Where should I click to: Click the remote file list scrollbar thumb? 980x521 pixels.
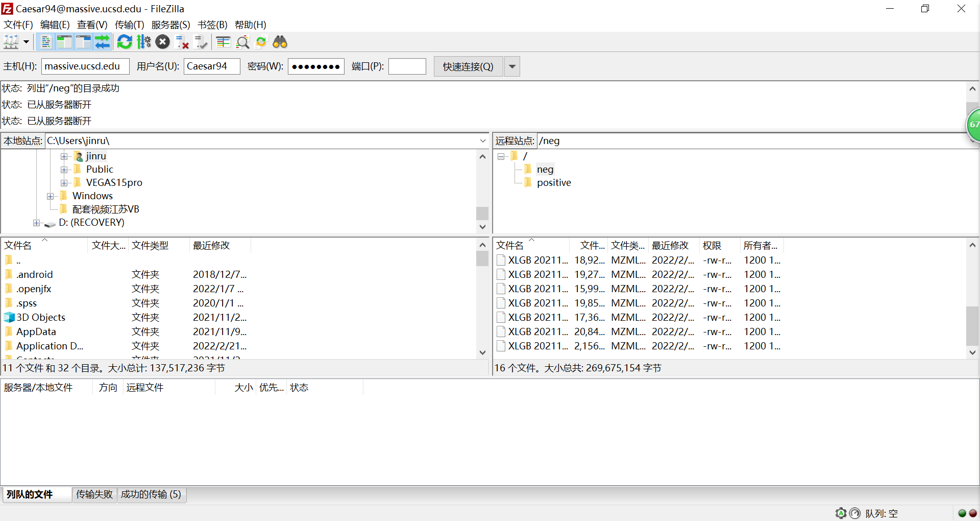pos(972,326)
